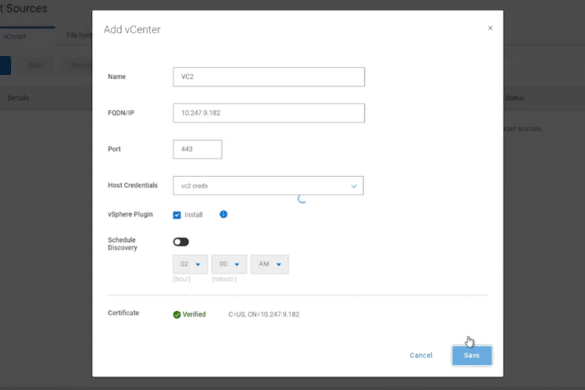Click the Save button
Viewport: 585px width, 390px height.
pyautogui.click(x=472, y=355)
